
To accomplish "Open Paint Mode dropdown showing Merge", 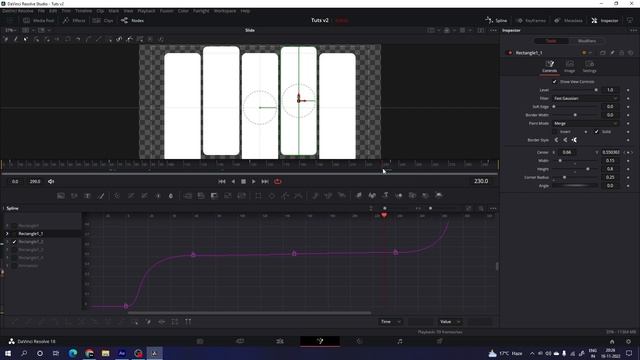I will click(585, 123).
